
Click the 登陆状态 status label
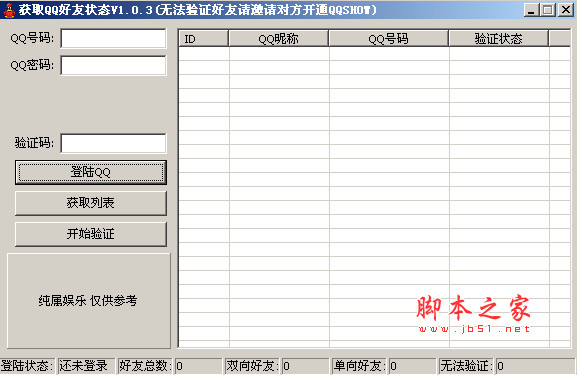pyautogui.click(x=26, y=366)
